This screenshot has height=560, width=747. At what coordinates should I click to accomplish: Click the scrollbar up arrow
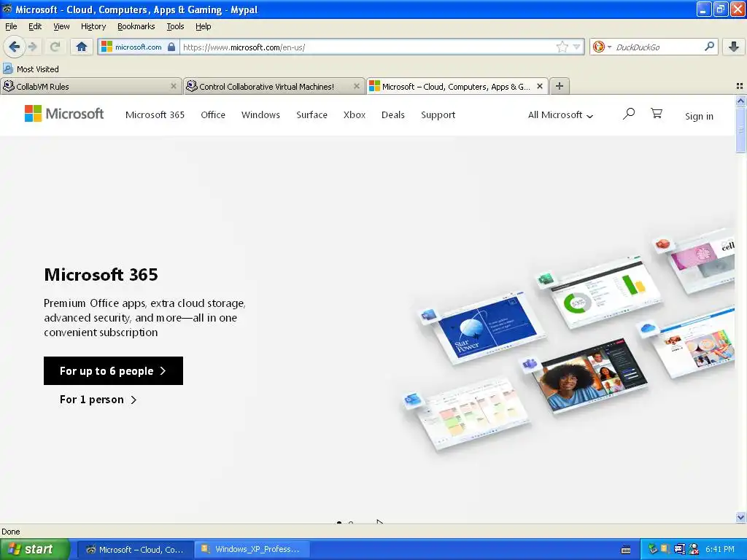[740, 101]
